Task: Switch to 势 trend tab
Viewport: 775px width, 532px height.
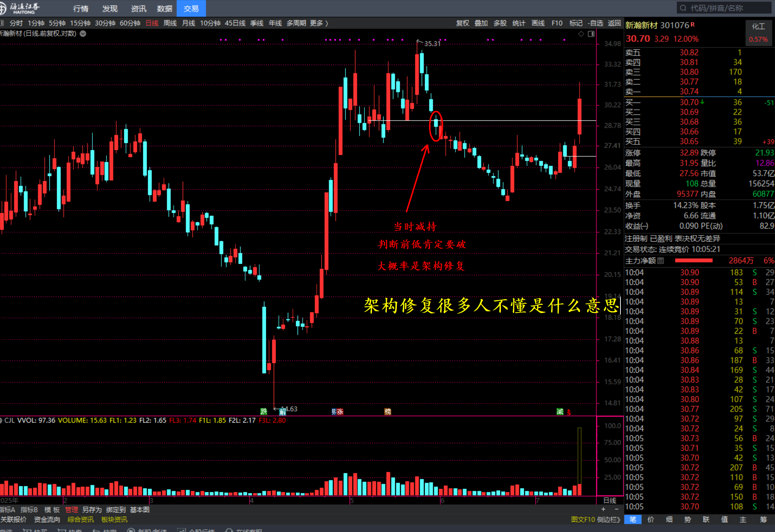Action: [x=688, y=519]
